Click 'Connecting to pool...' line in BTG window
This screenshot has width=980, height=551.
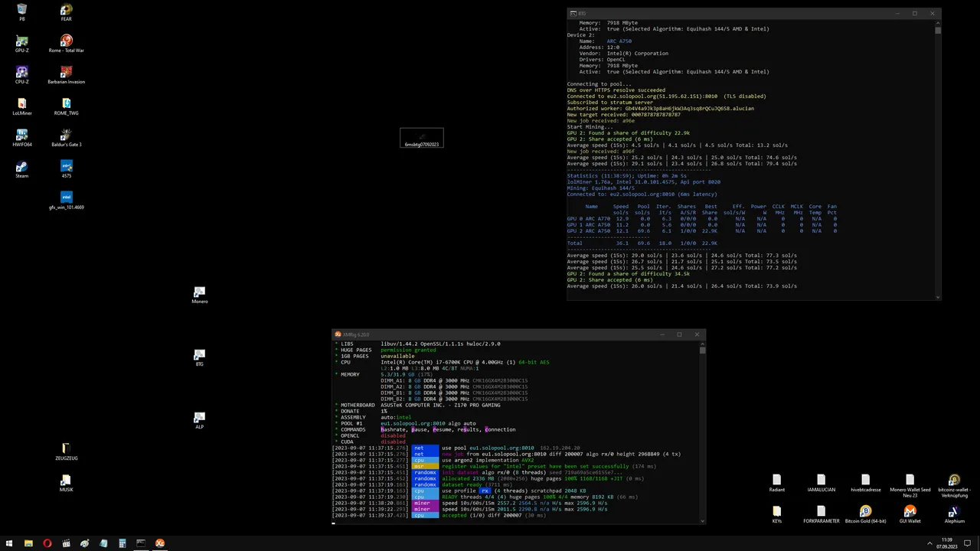click(x=599, y=84)
